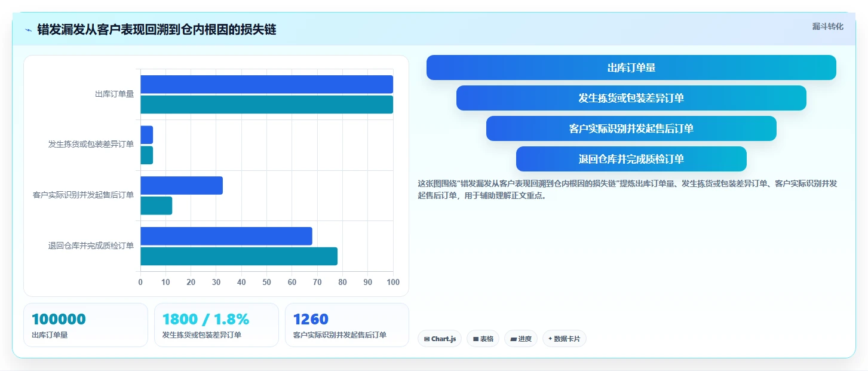868x371 pixels.
Task: Click the blue bar for 退回仓库并完成质检订单
Action: coord(226,236)
